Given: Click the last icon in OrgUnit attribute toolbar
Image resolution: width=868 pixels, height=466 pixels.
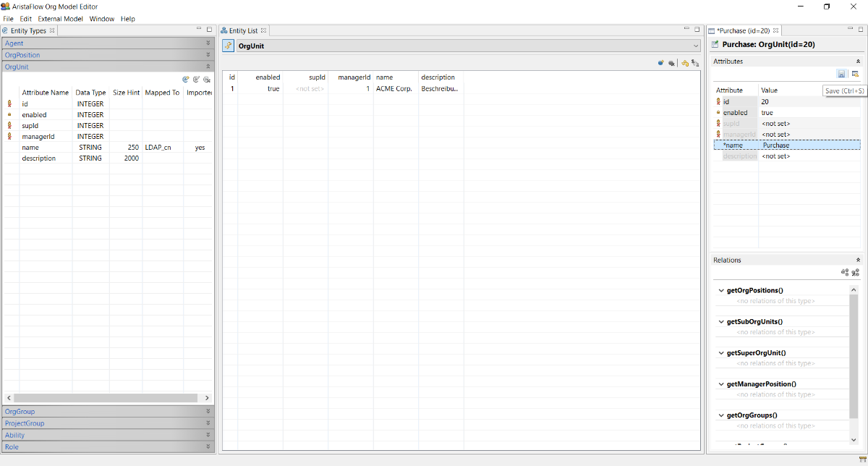Looking at the screenshot, I should click(x=206, y=80).
